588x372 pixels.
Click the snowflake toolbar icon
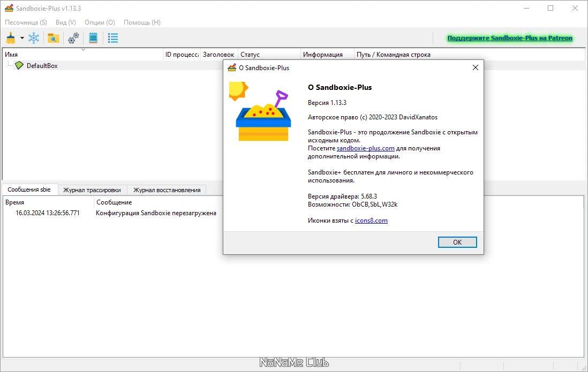point(34,38)
